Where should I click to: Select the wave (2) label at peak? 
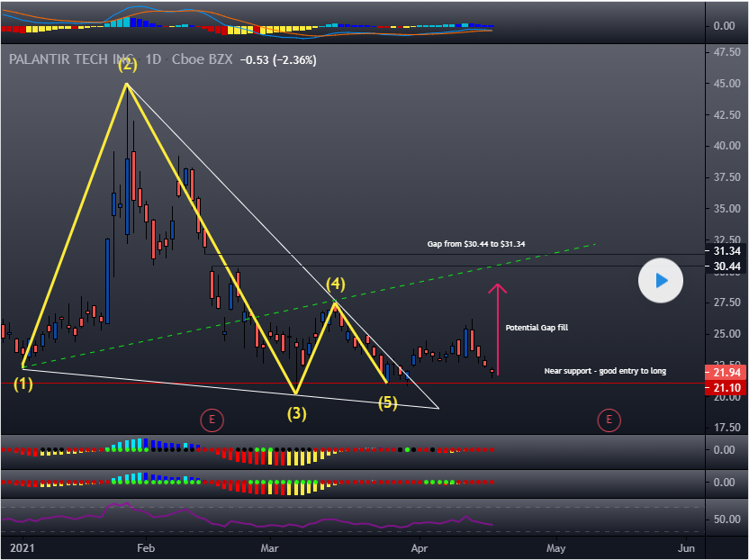[127, 65]
